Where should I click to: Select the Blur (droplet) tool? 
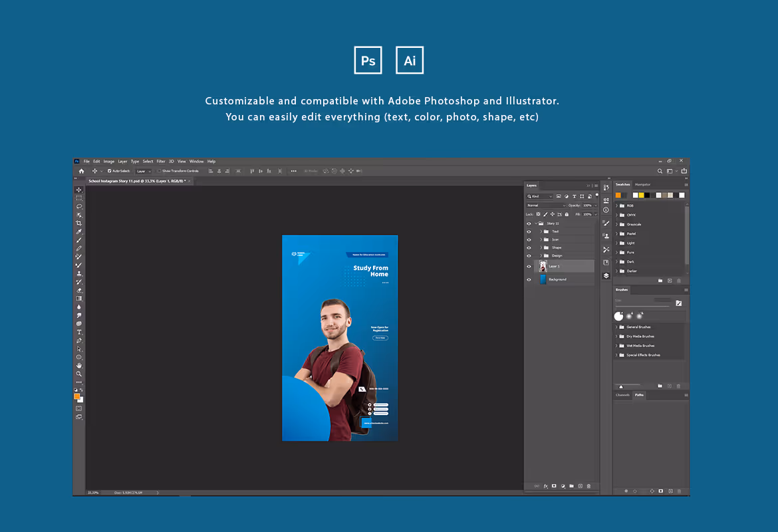click(79, 307)
